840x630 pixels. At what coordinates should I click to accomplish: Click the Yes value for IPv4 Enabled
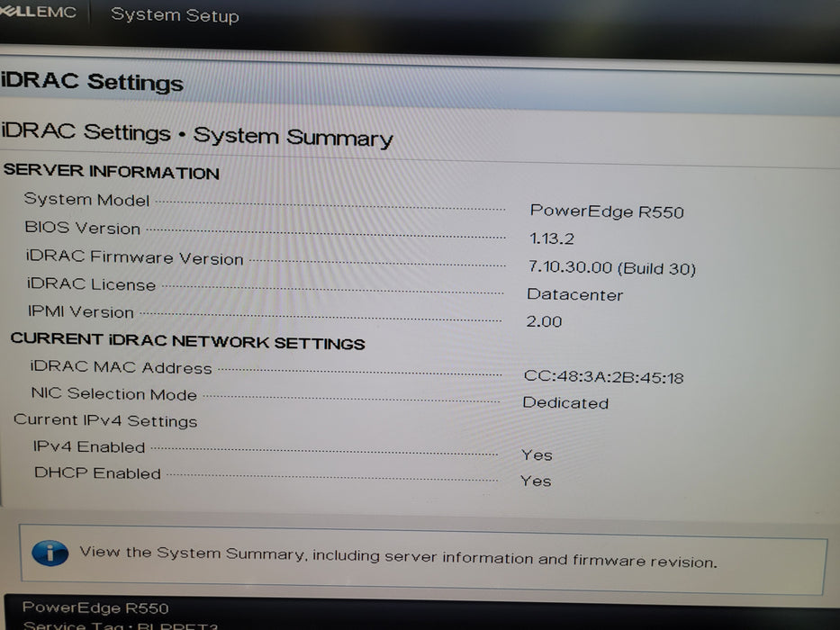click(537, 454)
